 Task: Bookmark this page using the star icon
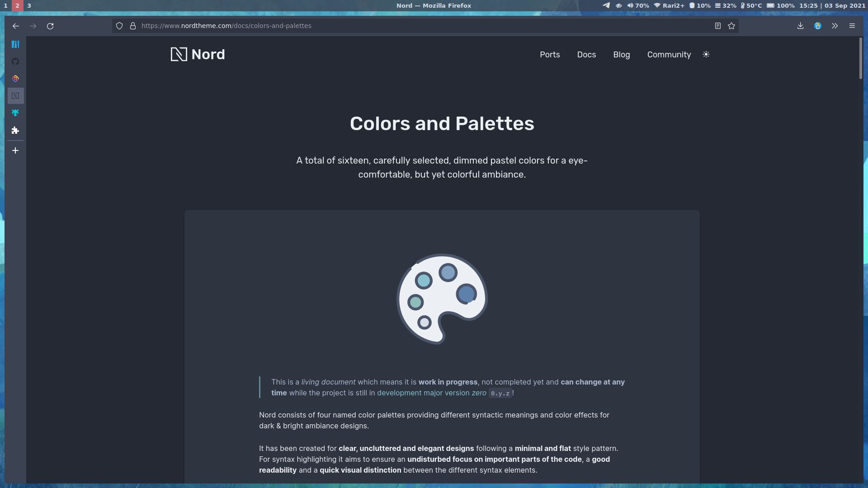click(731, 26)
